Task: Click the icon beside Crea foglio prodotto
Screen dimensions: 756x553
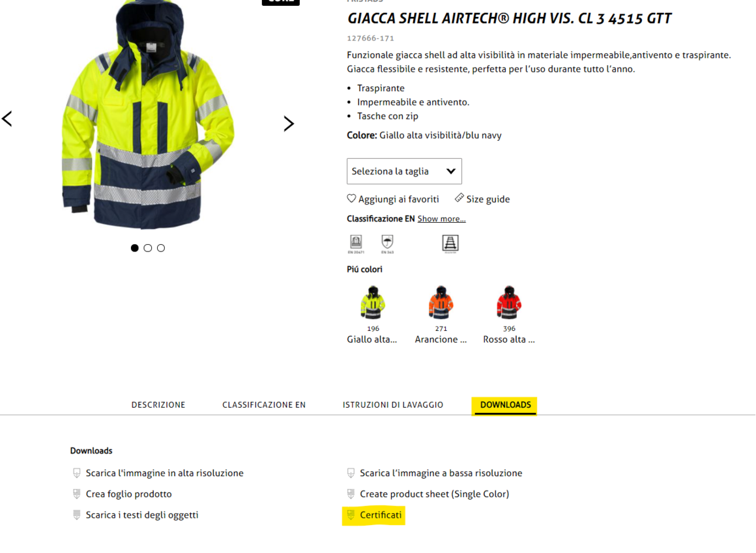Action: [77, 494]
